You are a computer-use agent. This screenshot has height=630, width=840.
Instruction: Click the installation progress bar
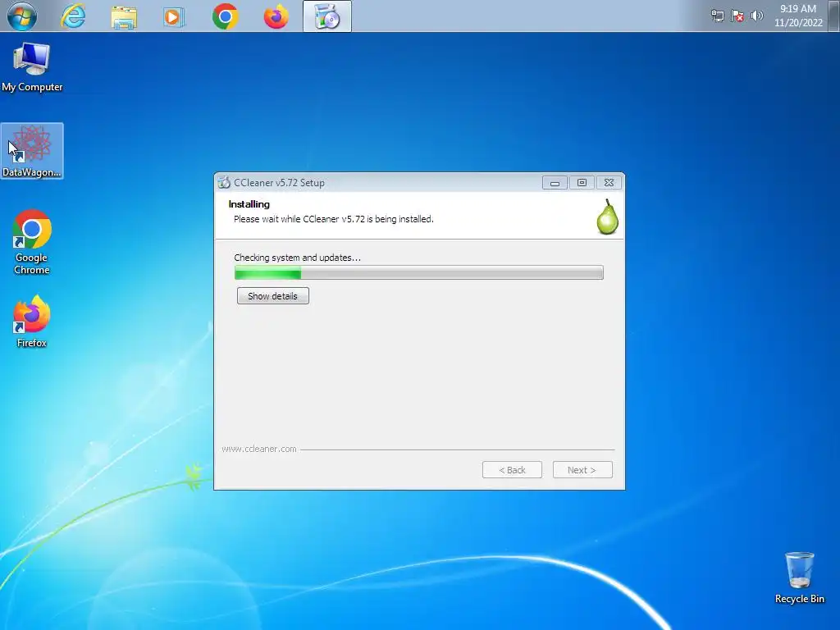click(419, 272)
